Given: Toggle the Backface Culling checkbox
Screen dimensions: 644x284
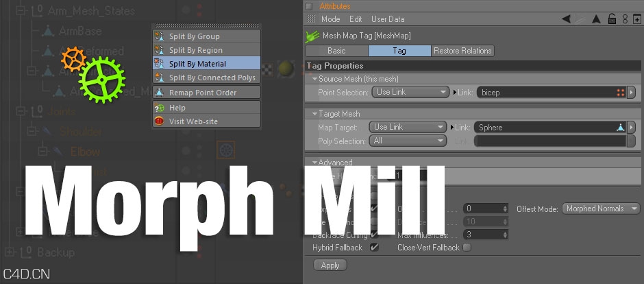Looking at the screenshot, I should pos(374,235).
